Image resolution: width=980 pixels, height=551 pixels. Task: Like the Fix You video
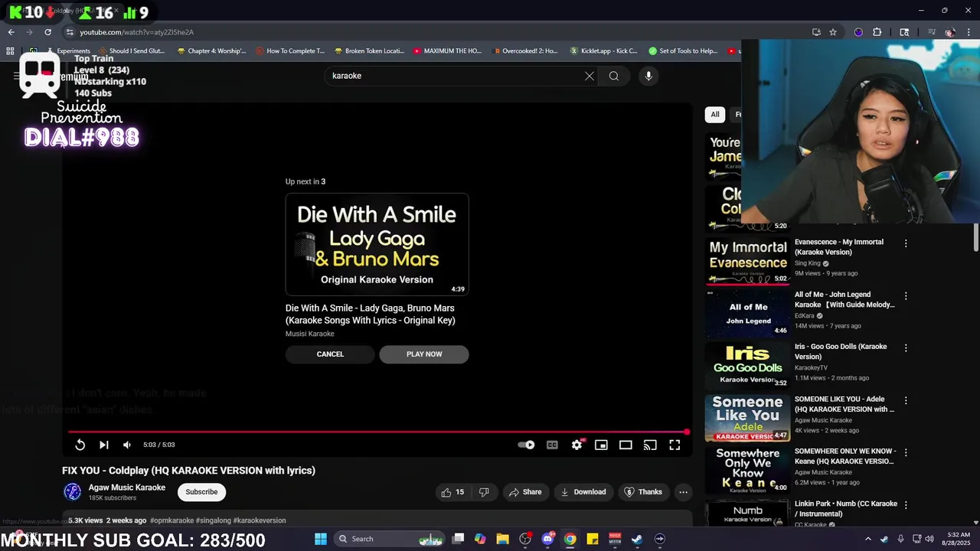[452, 492]
